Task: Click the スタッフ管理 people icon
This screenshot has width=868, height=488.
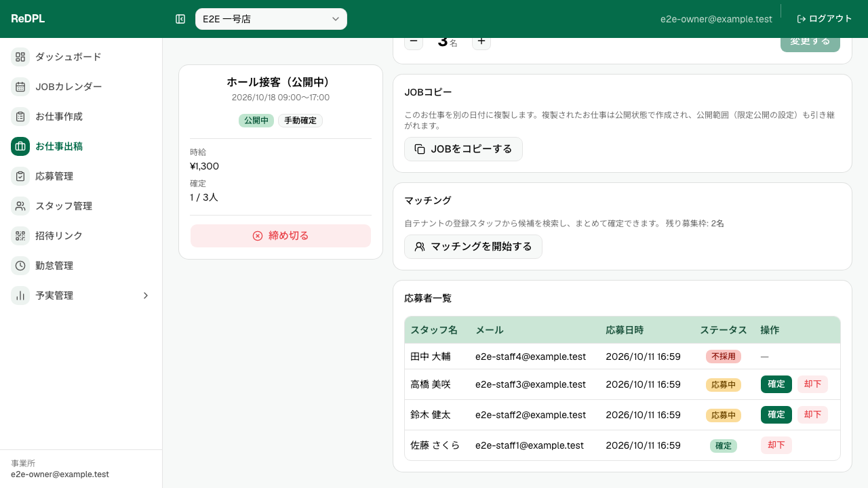Action: tap(20, 206)
